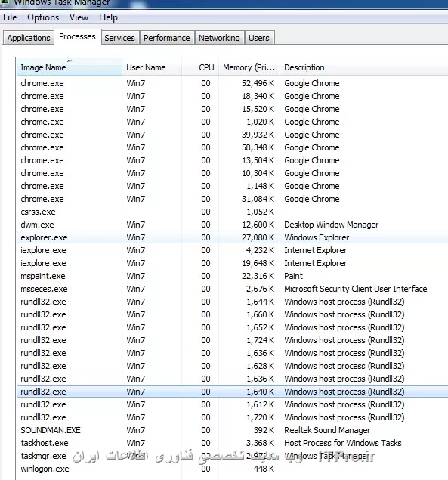Viewport: 448px width, 480px height.
Task: Sort by Image Name column header
Action: 70,67
